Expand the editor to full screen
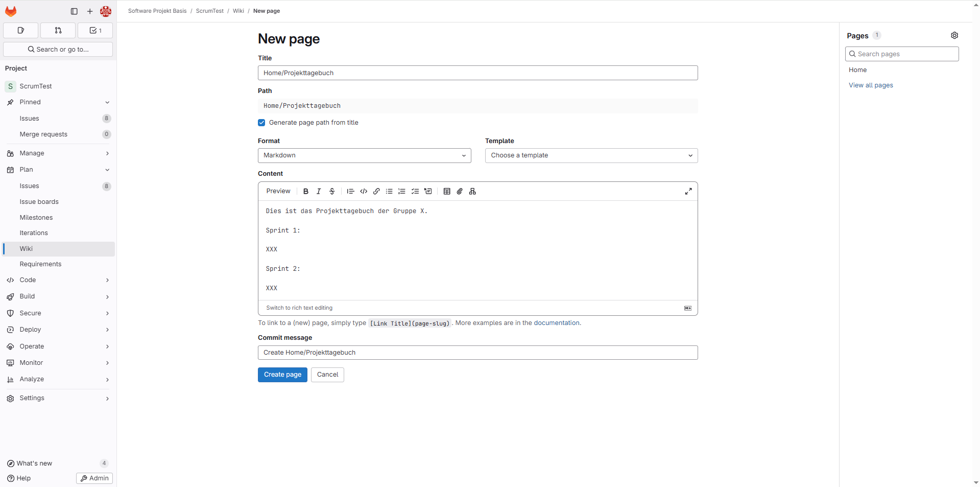This screenshot has height=487, width=980. 688,191
